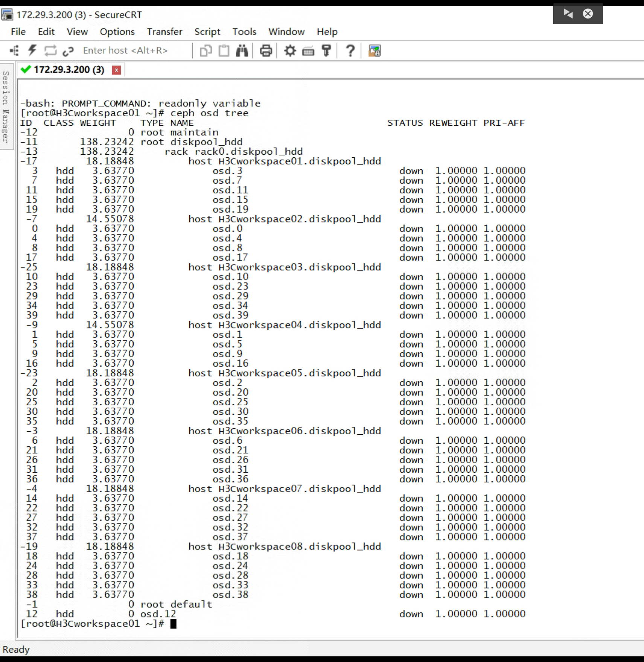Click the Quick Connect lightning icon

coord(32,50)
